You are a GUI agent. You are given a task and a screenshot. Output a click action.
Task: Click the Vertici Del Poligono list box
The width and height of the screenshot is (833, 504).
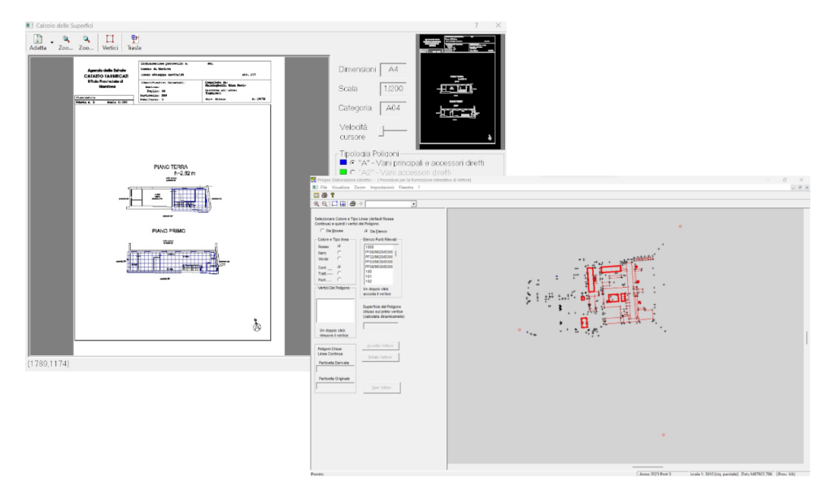[x=335, y=311]
